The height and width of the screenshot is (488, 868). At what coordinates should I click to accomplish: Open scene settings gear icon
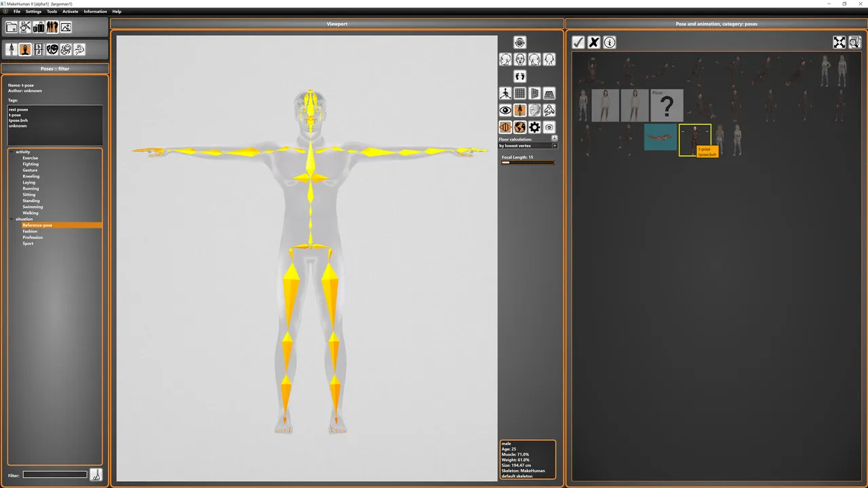coord(534,127)
